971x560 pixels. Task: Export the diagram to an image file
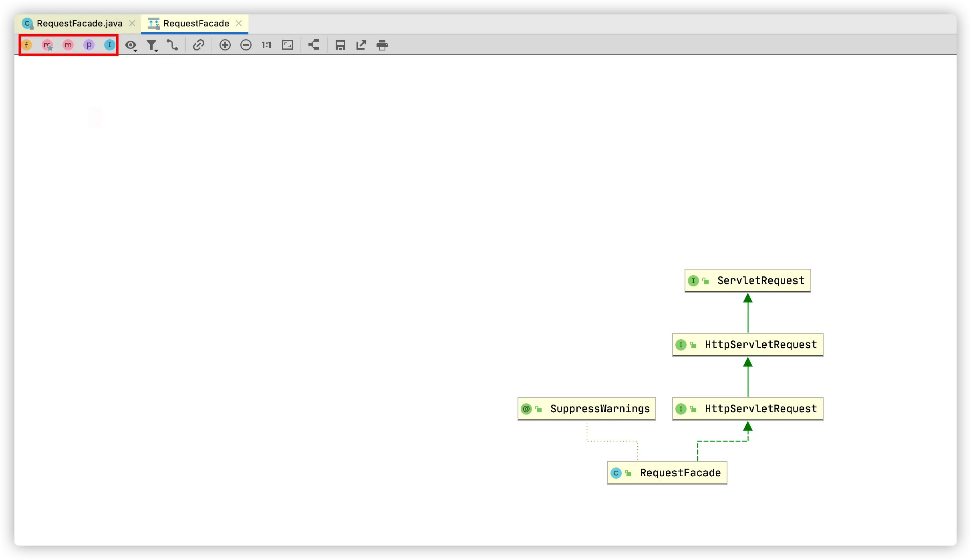tap(361, 45)
